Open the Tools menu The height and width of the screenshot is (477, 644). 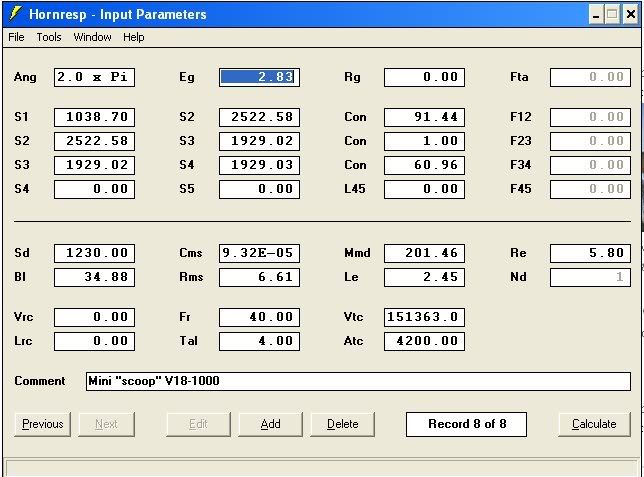(49, 37)
